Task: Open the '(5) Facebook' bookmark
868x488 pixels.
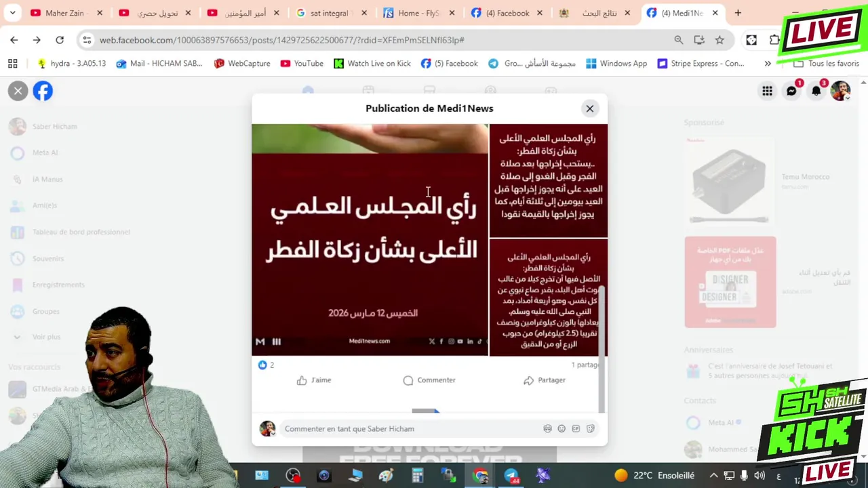Action: [449, 64]
